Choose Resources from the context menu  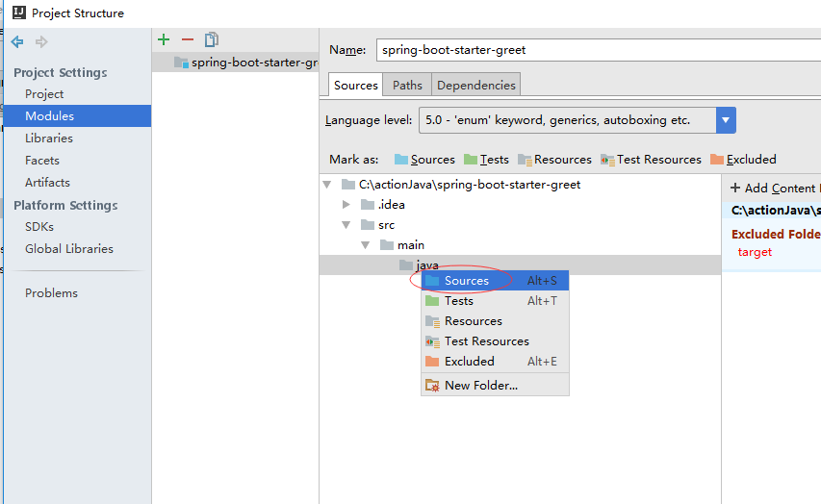coord(495,321)
